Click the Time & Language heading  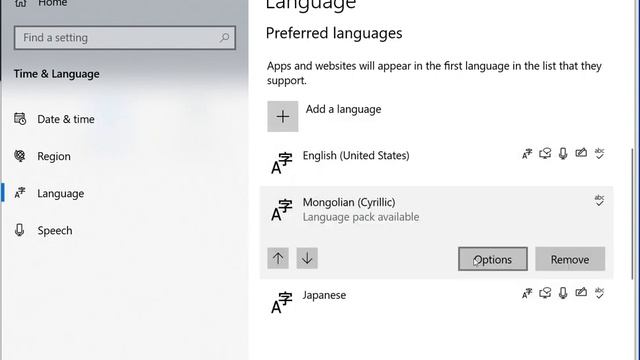coord(57,74)
